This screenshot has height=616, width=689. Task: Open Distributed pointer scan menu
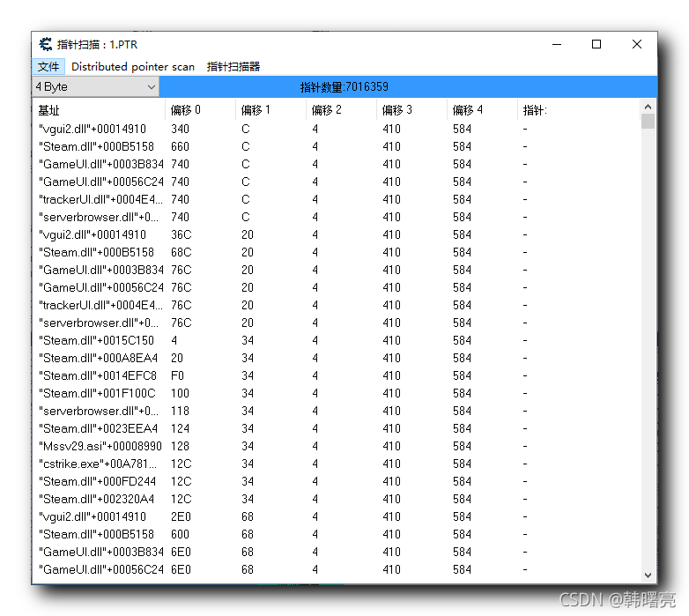pos(133,66)
